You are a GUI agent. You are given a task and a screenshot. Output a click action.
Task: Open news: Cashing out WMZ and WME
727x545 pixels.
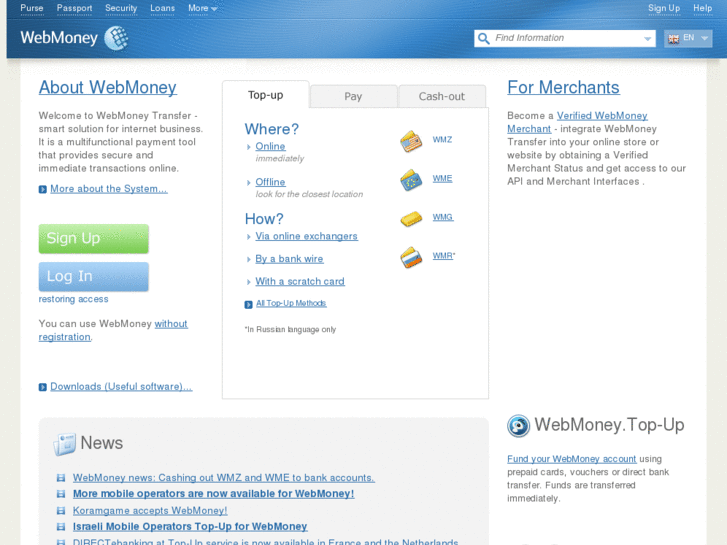point(223,478)
